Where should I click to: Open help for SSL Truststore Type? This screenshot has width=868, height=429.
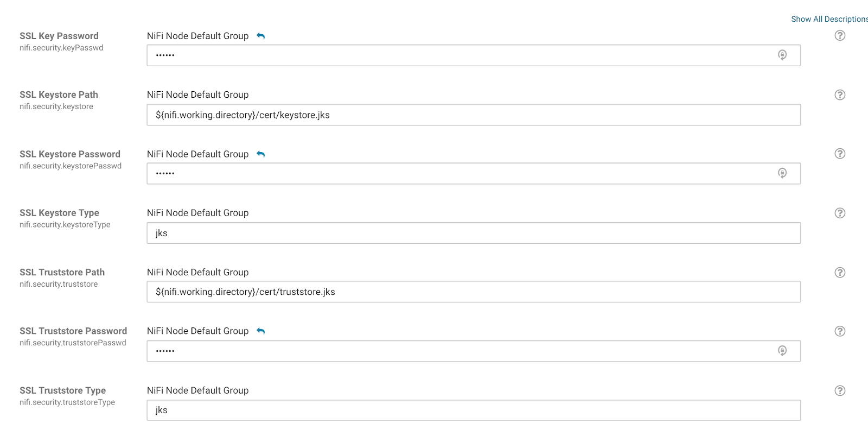[x=840, y=390]
